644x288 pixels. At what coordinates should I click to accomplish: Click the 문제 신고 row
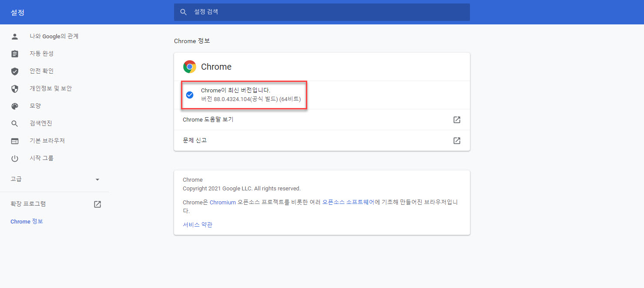tap(322, 141)
